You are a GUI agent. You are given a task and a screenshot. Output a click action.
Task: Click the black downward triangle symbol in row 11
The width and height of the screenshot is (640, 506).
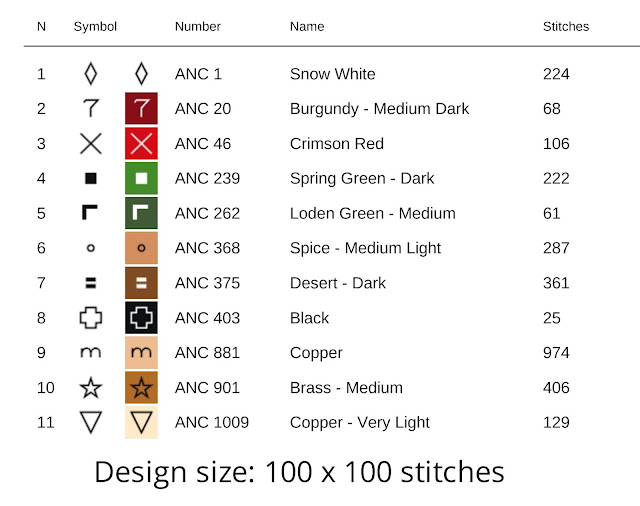click(91, 422)
